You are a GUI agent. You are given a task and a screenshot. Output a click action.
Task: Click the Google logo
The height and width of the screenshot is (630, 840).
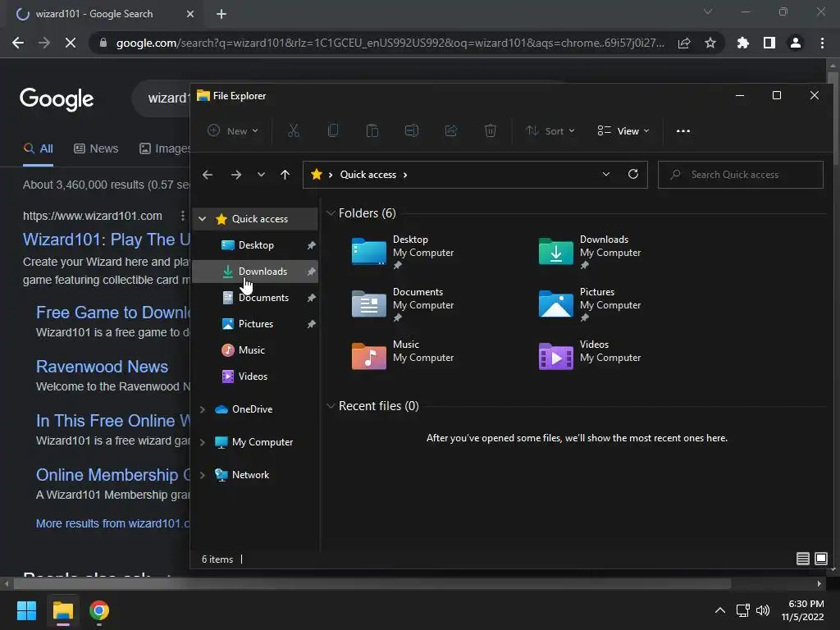click(57, 99)
